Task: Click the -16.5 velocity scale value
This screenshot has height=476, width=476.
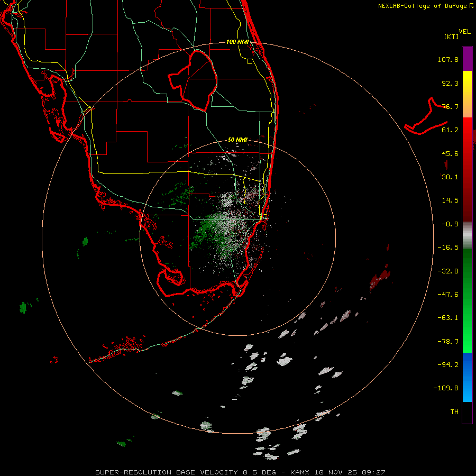Action: tap(448, 248)
